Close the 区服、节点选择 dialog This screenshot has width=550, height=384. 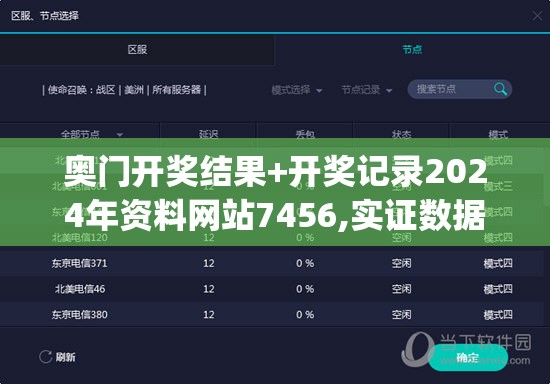tap(537, 16)
